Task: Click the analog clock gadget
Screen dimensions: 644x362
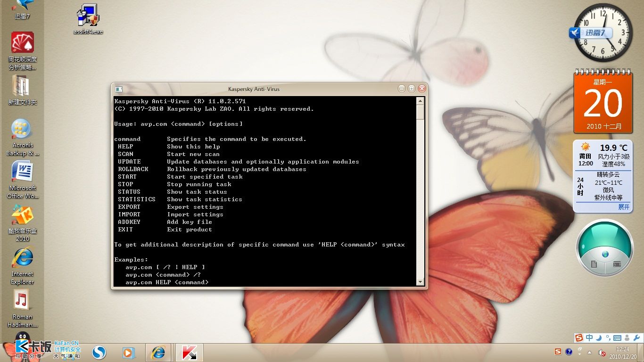Action: click(x=603, y=33)
